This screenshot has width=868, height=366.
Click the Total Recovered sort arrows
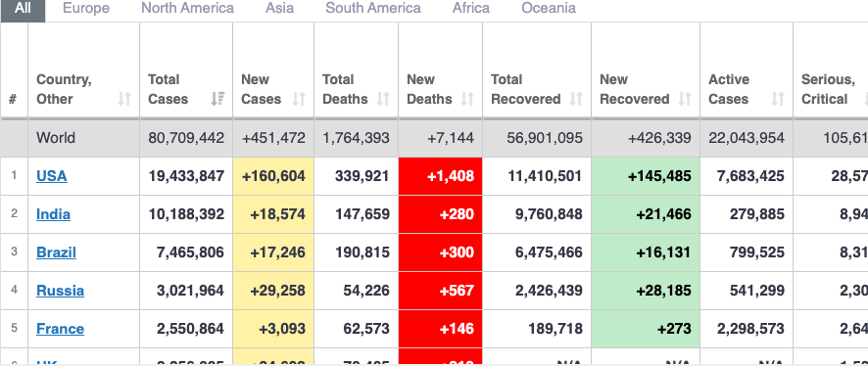[576, 99]
